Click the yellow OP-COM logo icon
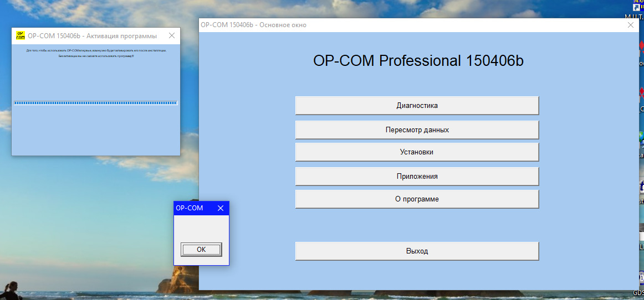644x300 pixels. coord(21,35)
